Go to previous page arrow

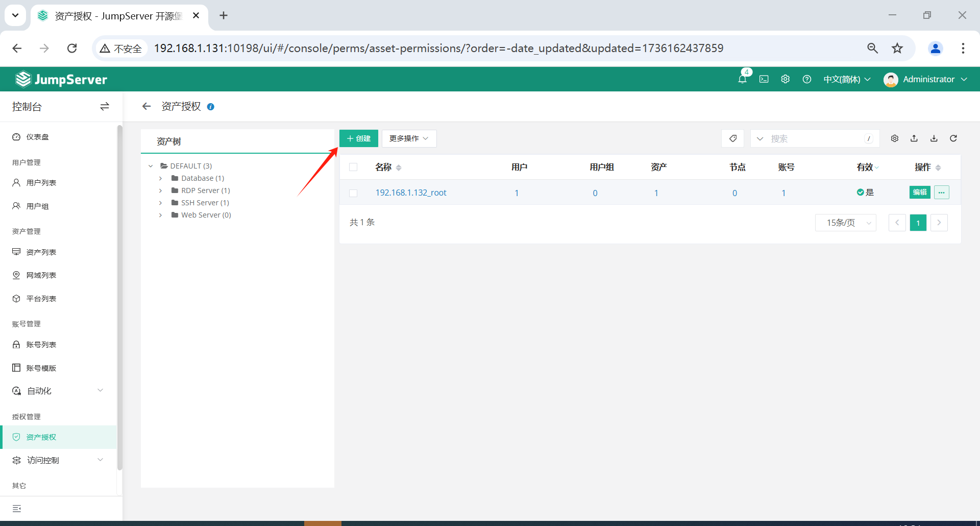897,223
